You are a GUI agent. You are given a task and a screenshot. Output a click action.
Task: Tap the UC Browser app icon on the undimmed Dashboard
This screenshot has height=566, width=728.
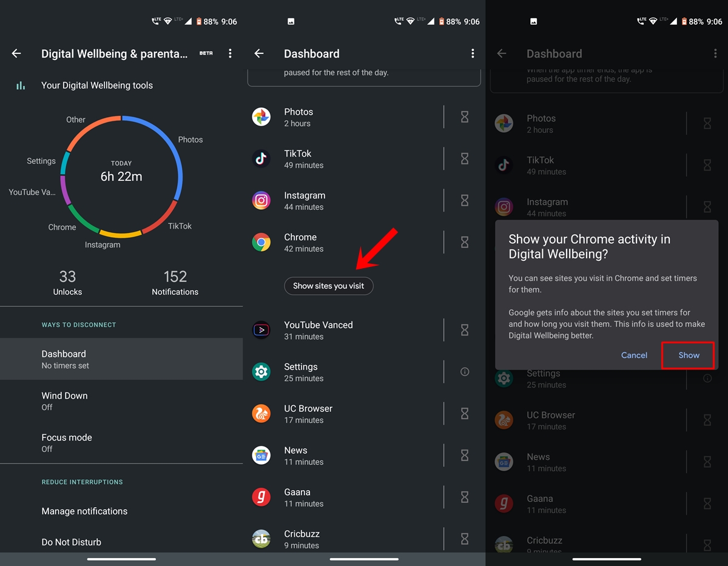coord(261,414)
